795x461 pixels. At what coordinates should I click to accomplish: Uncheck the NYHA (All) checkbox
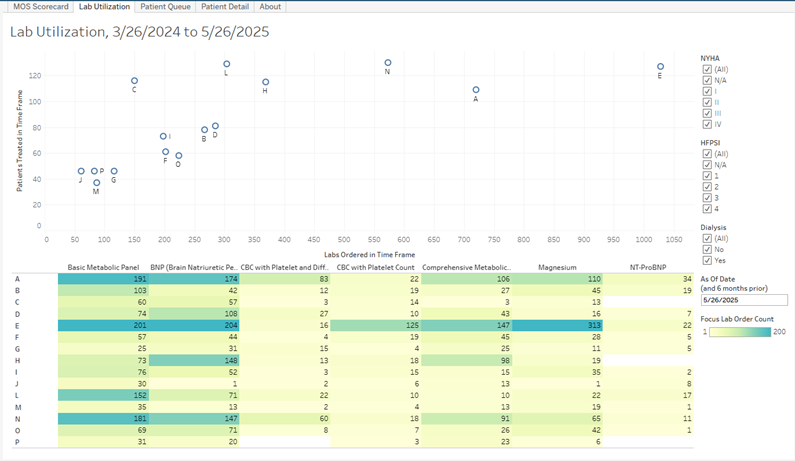tap(707, 69)
